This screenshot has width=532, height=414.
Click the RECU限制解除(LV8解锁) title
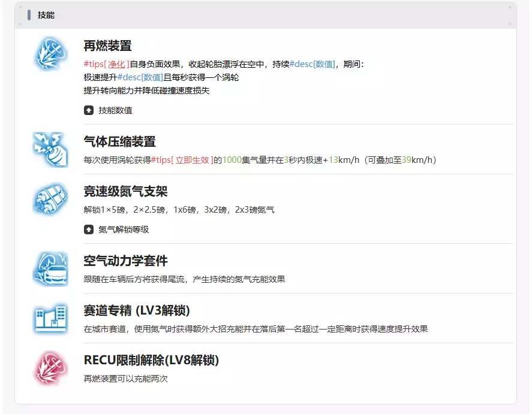pyautogui.click(x=151, y=361)
